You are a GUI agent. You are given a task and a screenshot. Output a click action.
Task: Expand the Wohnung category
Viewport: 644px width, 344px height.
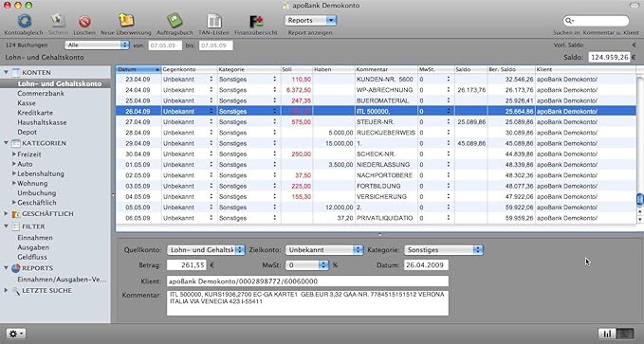[x=14, y=183]
